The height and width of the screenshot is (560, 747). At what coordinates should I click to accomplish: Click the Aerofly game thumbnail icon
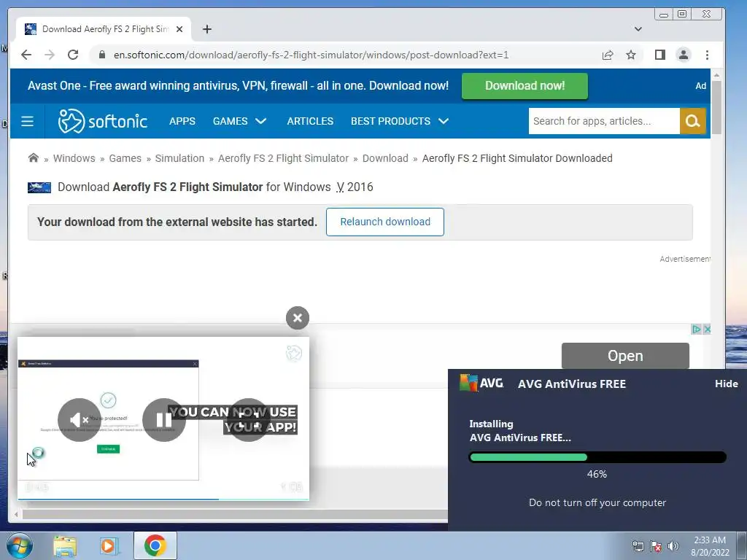(39, 187)
